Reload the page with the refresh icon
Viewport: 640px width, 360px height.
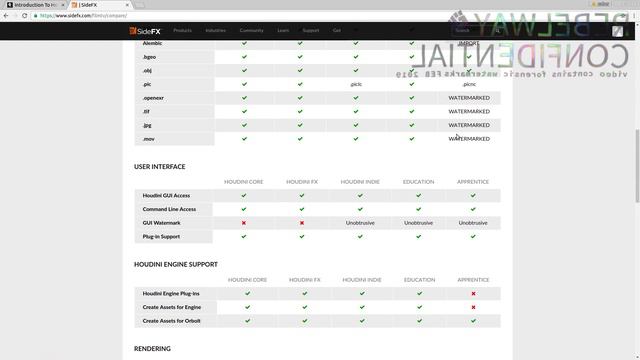click(24, 16)
